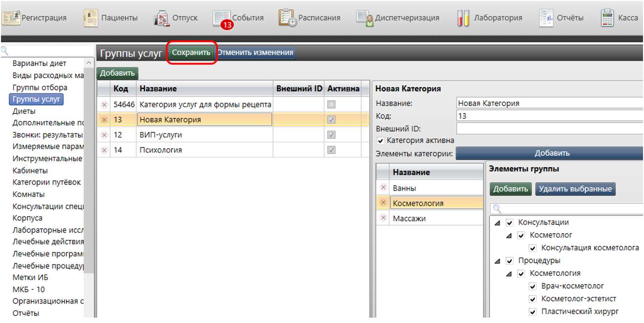Collapse the Косметолог tree branch
The width and height of the screenshot is (644, 323).
point(509,236)
